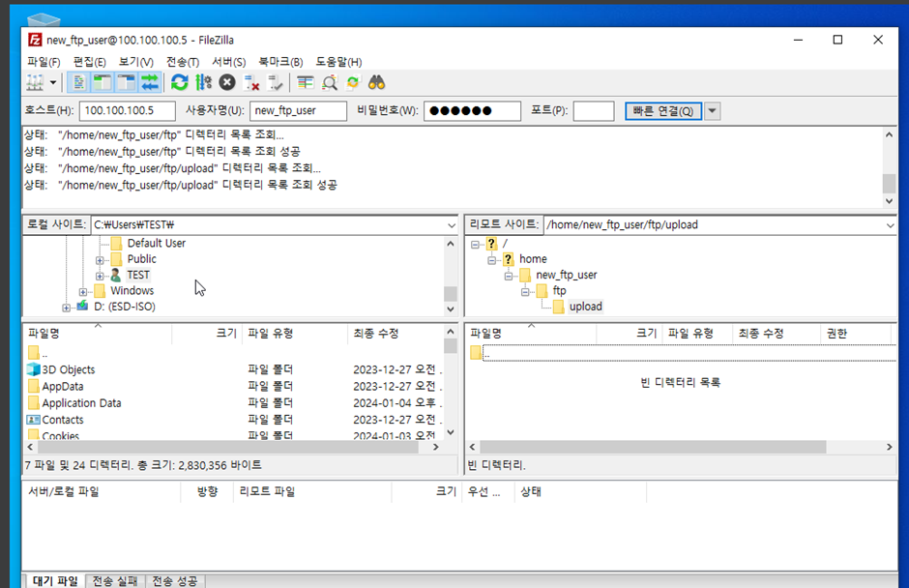This screenshot has height=588, width=909.
Task: Collapse the remote home folder node
Action: coord(491,260)
